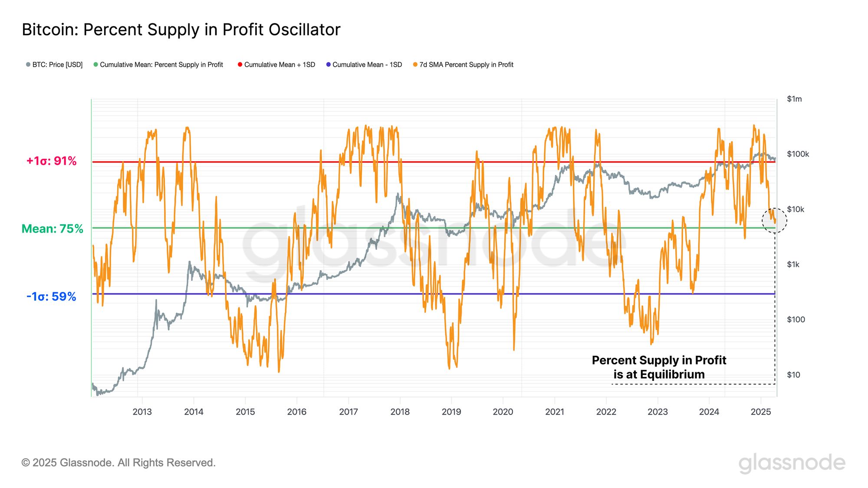This screenshot has height=488, width=868.
Task: Click the glassnode logo in bottom-right corner
Action: 792,463
